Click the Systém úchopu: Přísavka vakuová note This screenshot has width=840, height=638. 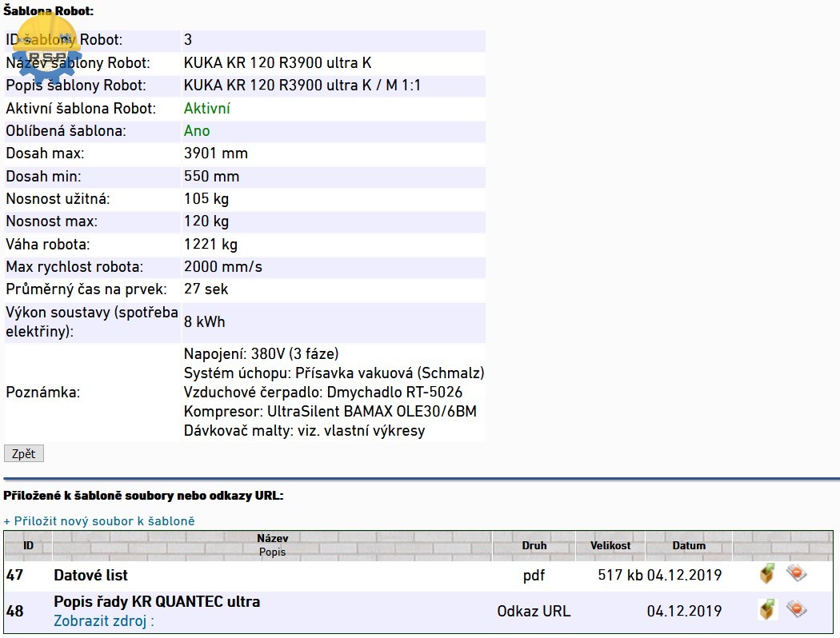334,373
